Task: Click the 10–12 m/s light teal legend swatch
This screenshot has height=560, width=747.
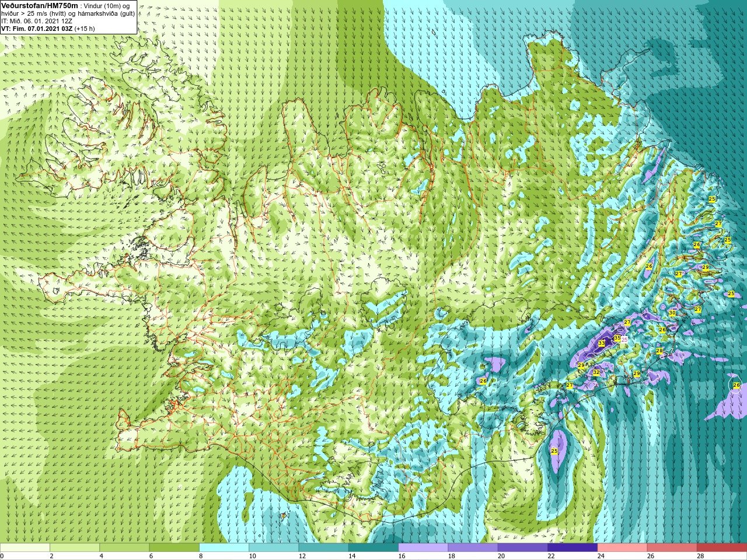Action: [274, 548]
